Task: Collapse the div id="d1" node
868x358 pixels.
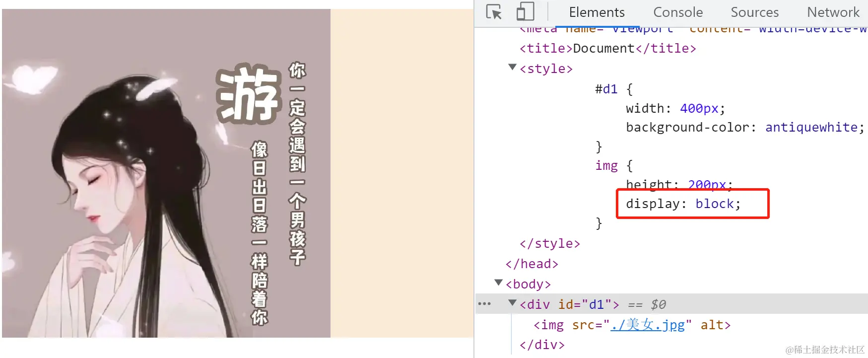Action: (513, 302)
